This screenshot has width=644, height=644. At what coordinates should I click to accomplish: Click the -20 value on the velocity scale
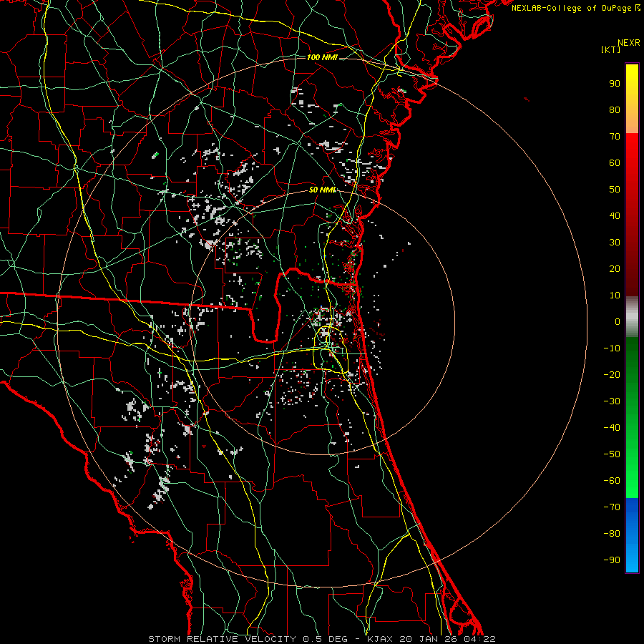pyautogui.click(x=612, y=375)
